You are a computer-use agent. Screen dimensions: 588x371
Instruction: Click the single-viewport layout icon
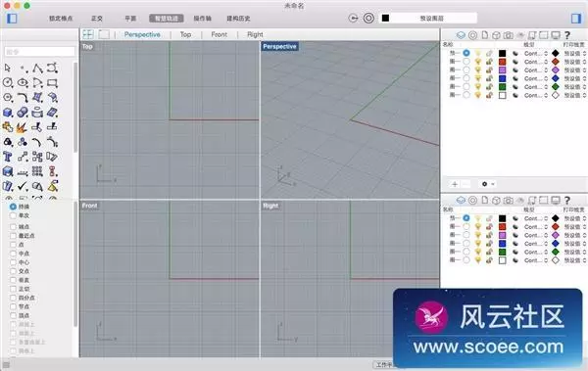tap(104, 34)
